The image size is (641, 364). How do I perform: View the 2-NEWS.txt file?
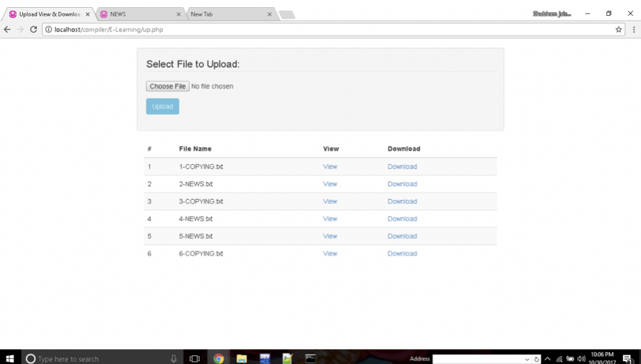[x=330, y=184]
